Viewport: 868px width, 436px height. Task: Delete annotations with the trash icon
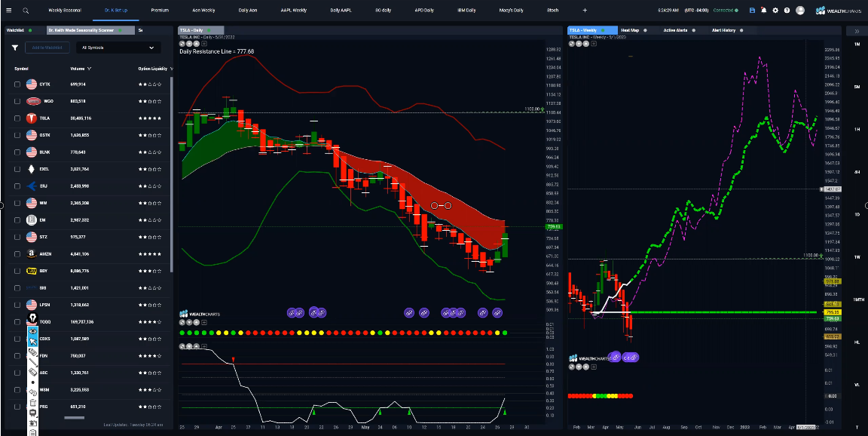[32, 403]
